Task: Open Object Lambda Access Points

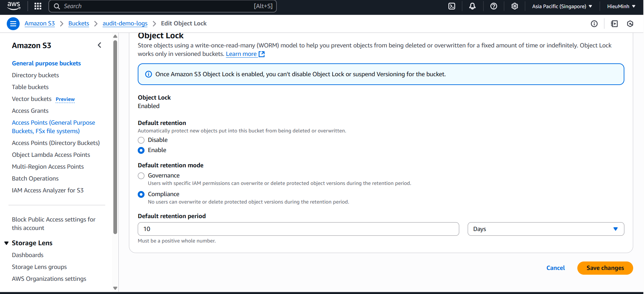Action: tap(51, 155)
